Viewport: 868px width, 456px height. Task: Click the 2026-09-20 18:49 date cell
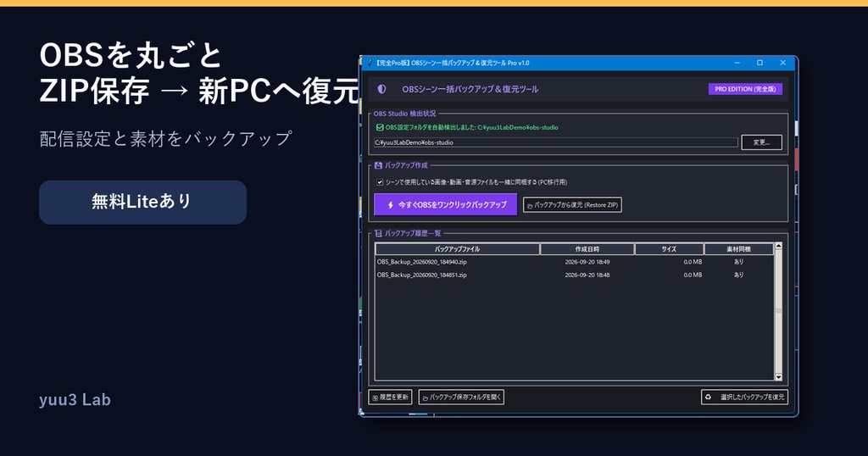(x=587, y=262)
